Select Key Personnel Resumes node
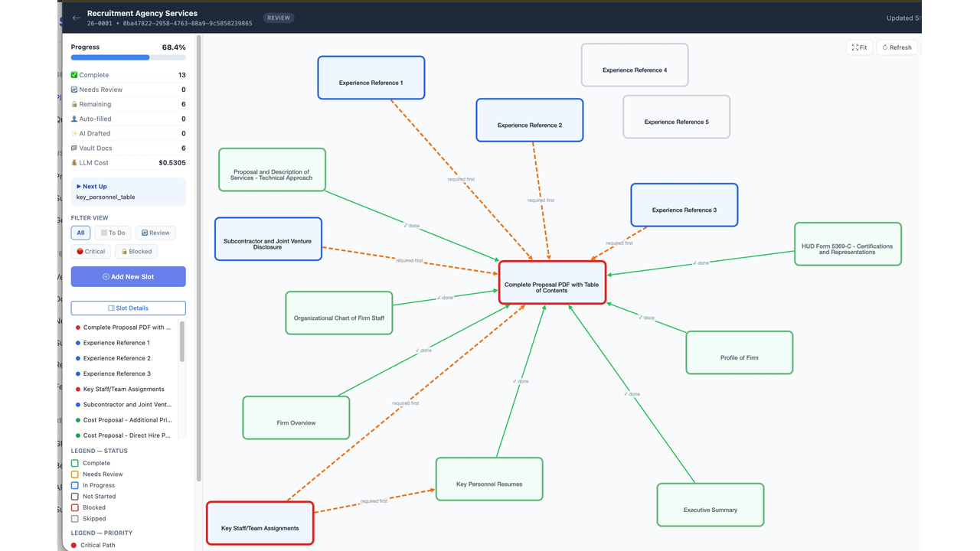The image size is (980, 551). coord(489,479)
